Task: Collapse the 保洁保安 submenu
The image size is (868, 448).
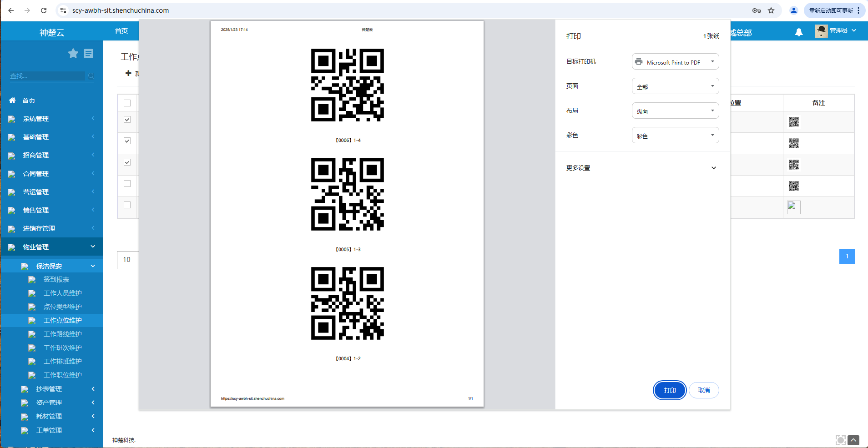Action: (x=52, y=266)
